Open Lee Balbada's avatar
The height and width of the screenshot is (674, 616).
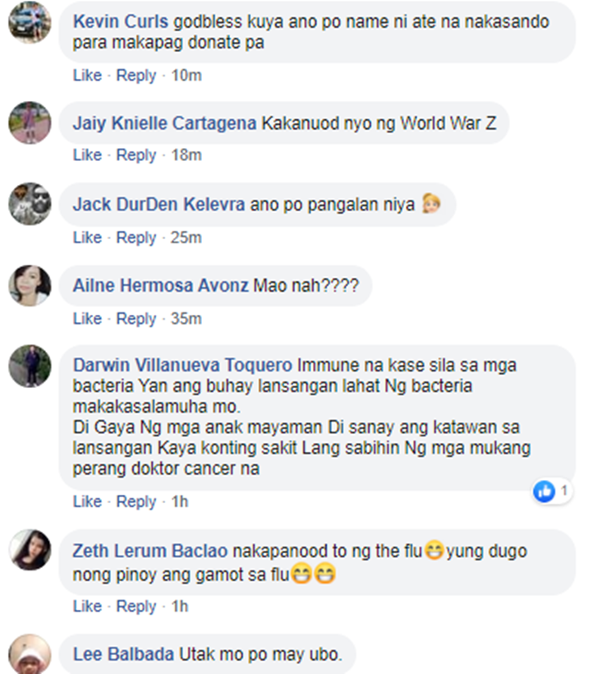(x=30, y=653)
